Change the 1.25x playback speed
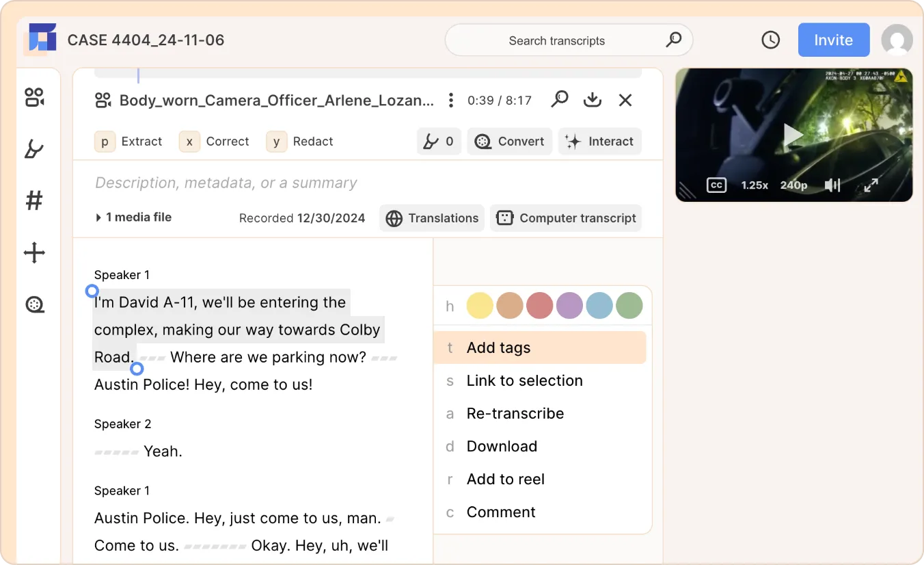The image size is (924, 565). (755, 185)
